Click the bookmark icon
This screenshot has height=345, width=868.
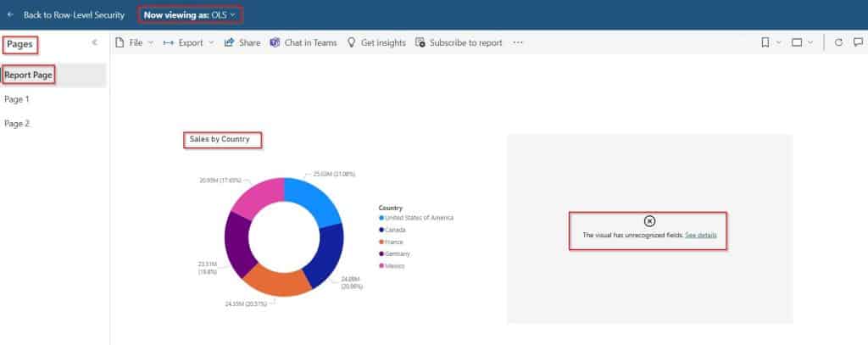765,42
